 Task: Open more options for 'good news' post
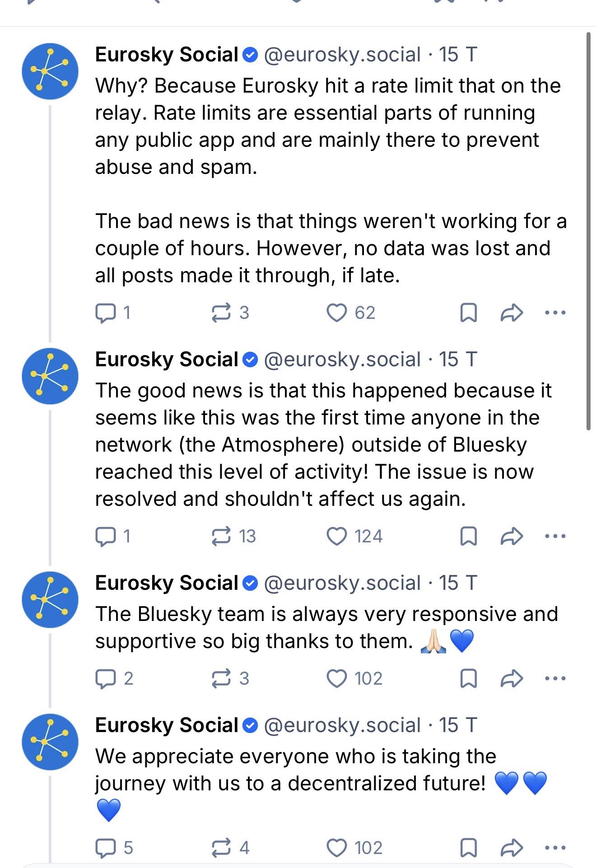pos(555,536)
